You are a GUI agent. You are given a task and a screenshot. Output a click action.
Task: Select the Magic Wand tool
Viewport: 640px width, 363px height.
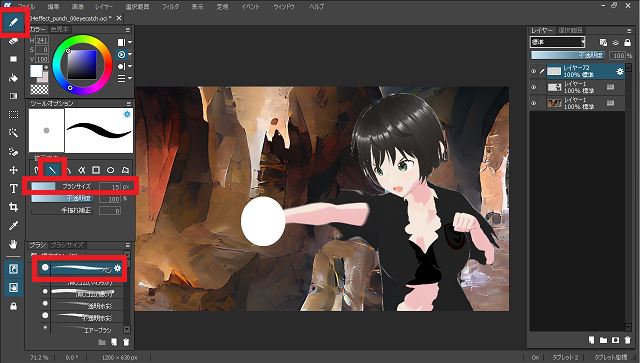point(13,133)
